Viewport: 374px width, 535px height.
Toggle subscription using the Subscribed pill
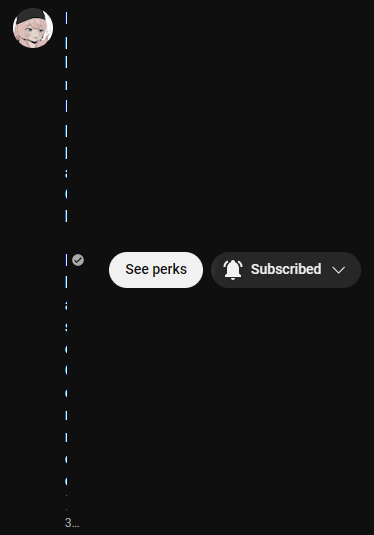pos(286,270)
